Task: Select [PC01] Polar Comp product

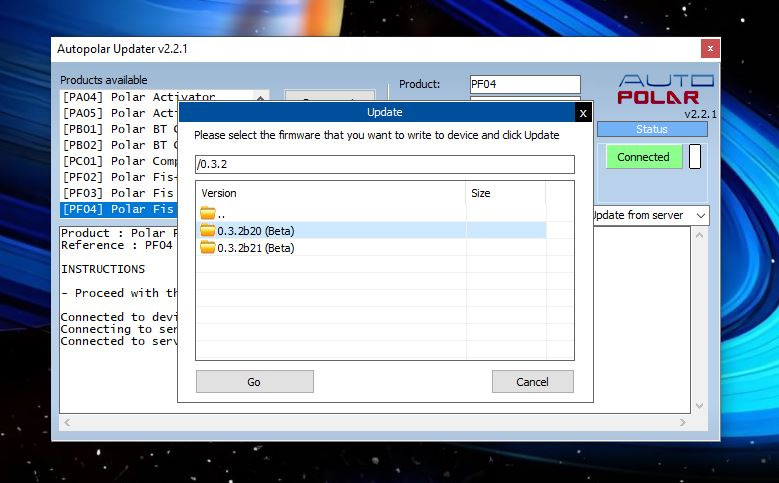Action: [119, 161]
